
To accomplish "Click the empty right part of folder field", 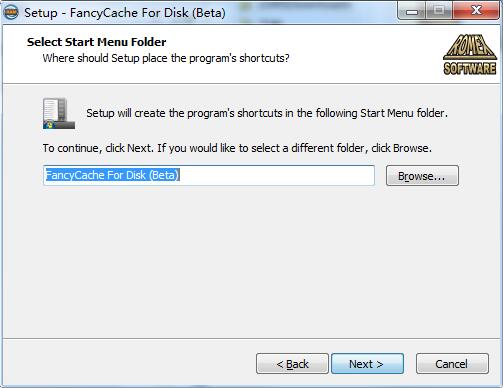I will (x=277, y=175).
